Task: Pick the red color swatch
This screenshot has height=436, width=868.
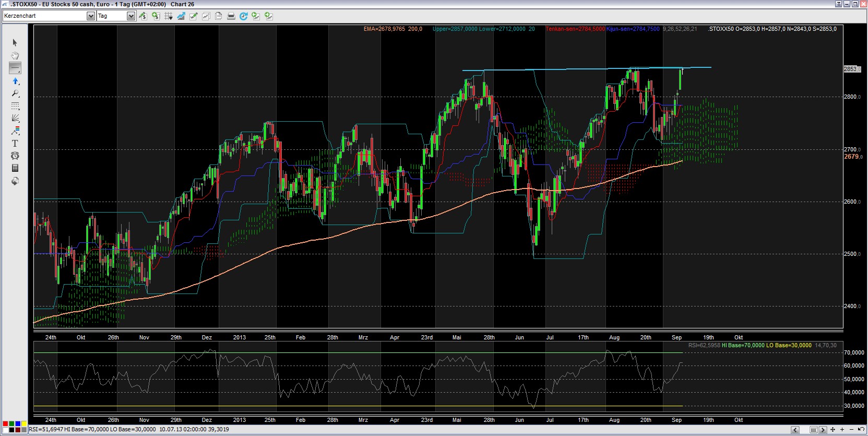Action: pos(5,423)
